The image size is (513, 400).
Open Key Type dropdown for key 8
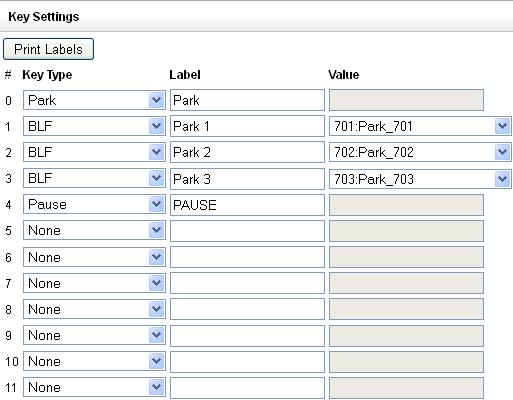pyautogui.click(x=94, y=309)
